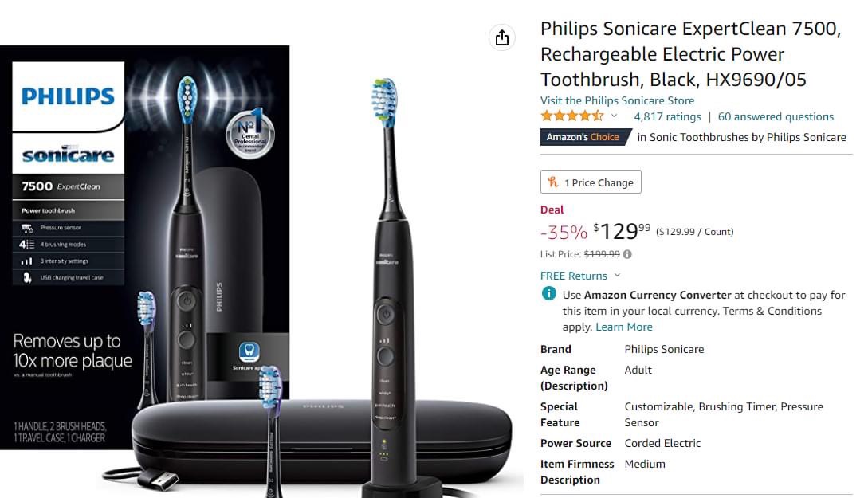Open the 1 Price Change button

[591, 182]
